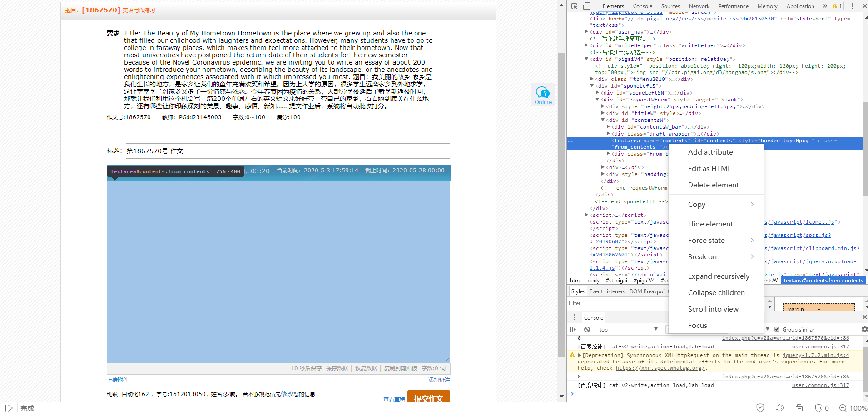The height and width of the screenshot is (412, 868).
Task: Open the top execution context dropdown
Action: [x=628, y=329]
